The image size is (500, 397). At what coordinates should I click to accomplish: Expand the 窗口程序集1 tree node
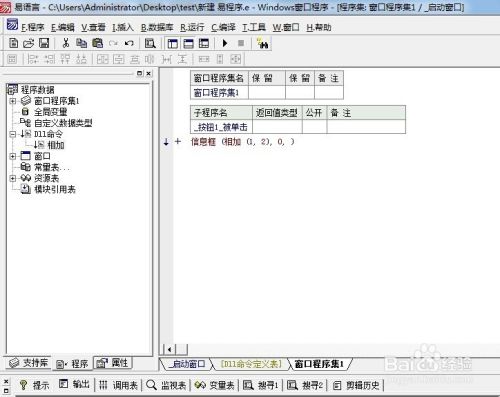[x=13, y=101]
